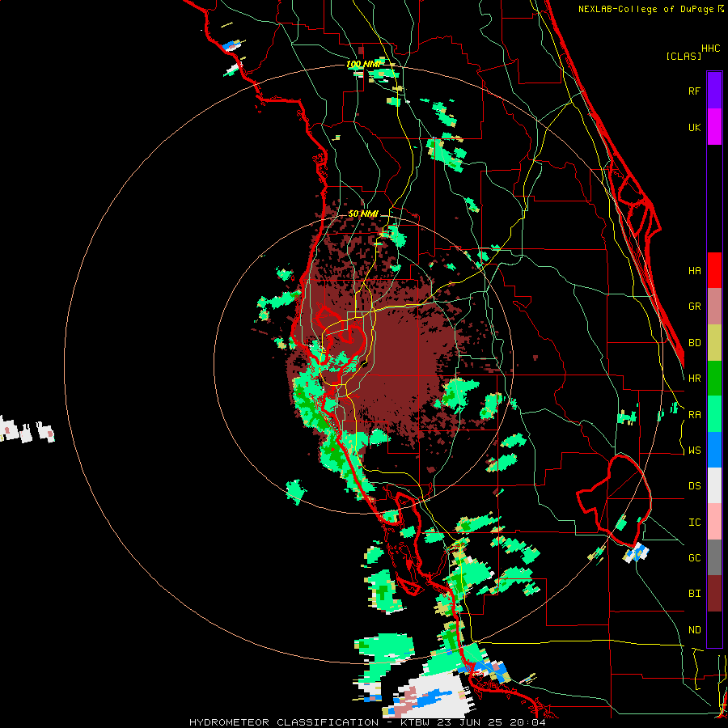Click the RA light green legend swatch

(714, 414)
